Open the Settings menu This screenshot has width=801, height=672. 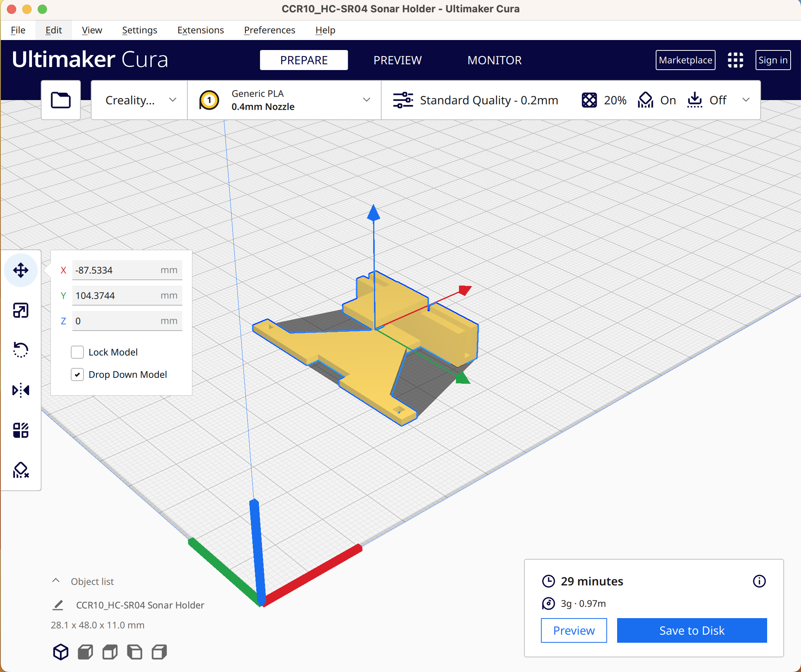click(139, 30)
